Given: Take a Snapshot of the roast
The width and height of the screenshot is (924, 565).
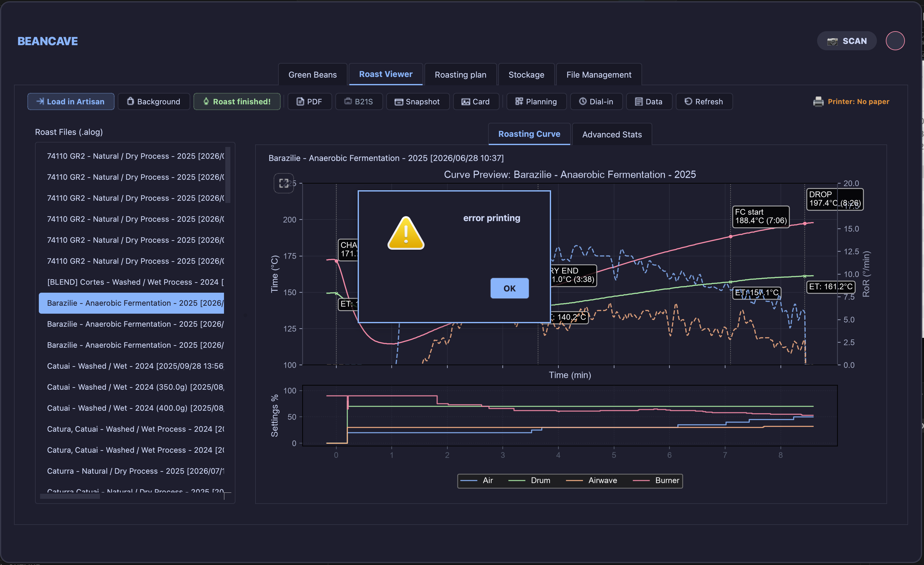Looking at the screenshot, I should tap(417, 101).
